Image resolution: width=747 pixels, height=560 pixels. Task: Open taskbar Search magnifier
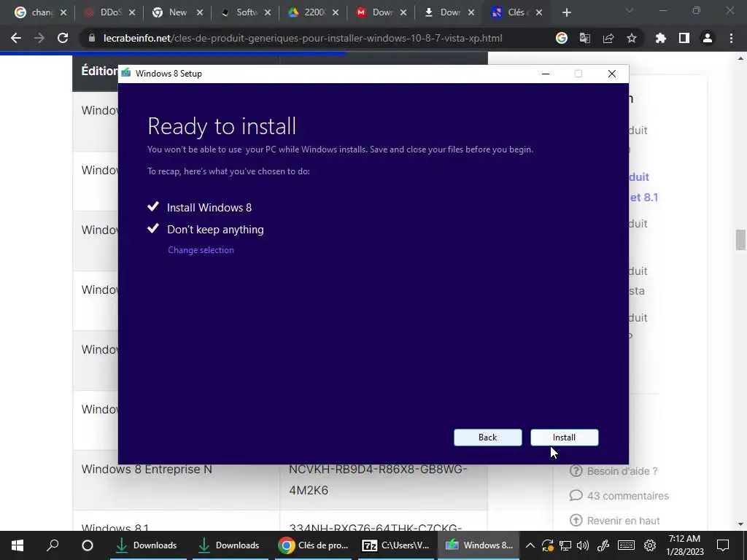[53, 545]
